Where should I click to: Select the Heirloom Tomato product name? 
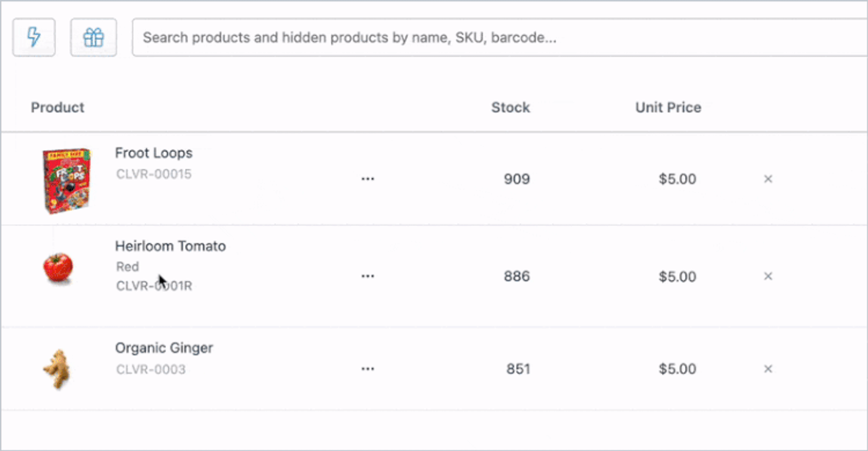pos(170,246)
